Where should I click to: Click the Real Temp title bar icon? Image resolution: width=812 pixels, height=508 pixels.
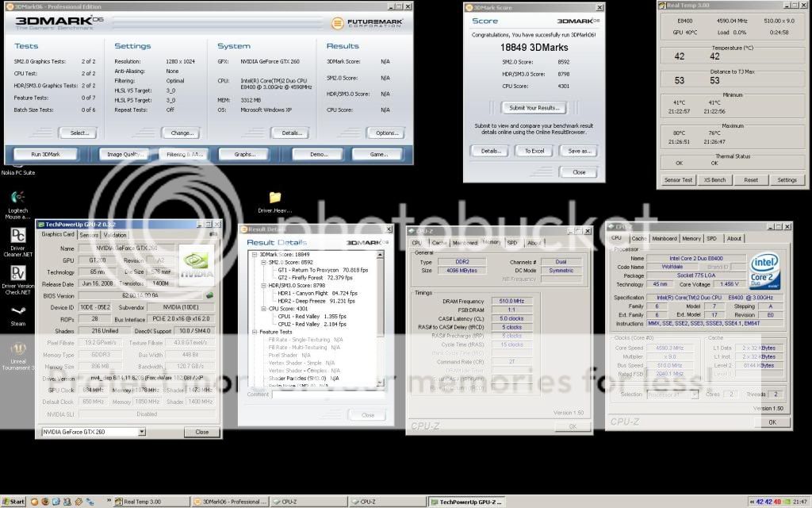tap(662, 6)
